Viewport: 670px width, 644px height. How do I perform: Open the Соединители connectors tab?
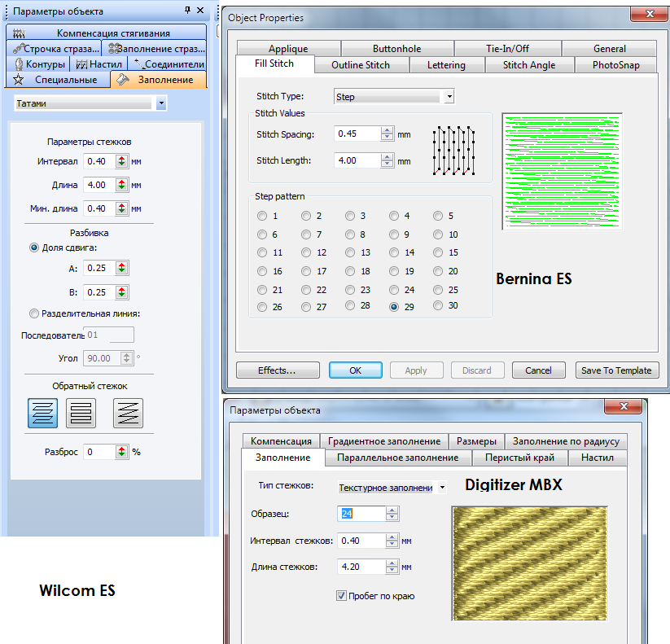pyautogui.click(x=169, y=64)
